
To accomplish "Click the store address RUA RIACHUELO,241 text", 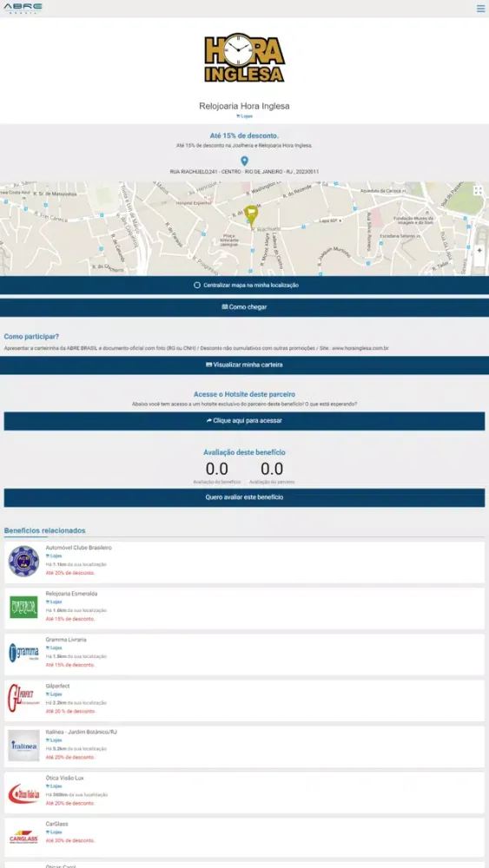I will (x=244, y=172).
